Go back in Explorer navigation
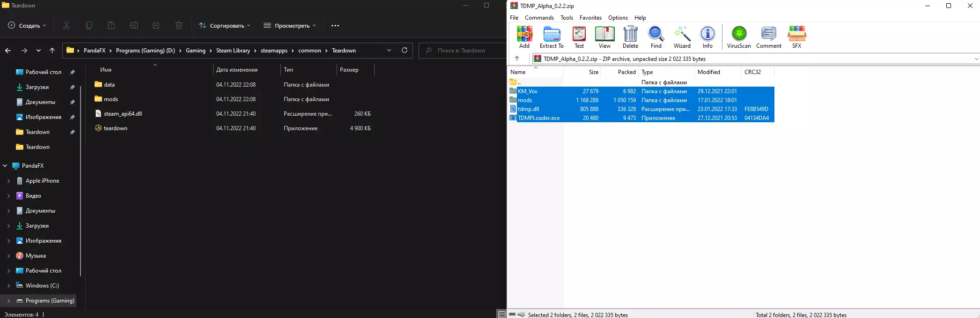Image resolution: width=980 pixels, height=318 pixels. (x=8, y=51)
